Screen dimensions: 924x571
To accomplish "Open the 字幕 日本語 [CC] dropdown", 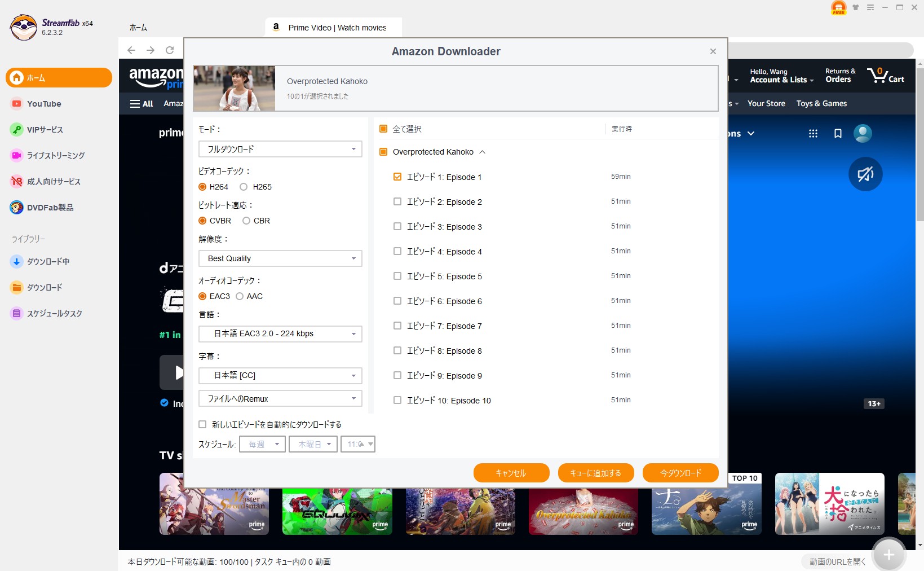I will [280, 375].
